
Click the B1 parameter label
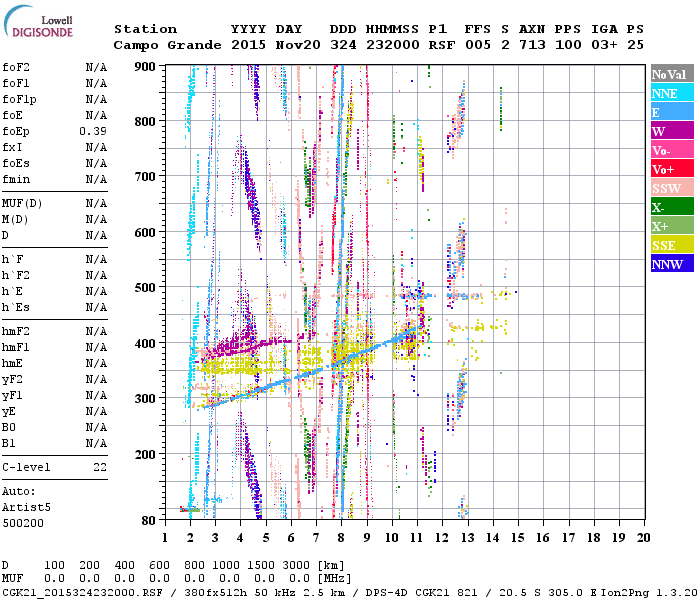[8, 443]
